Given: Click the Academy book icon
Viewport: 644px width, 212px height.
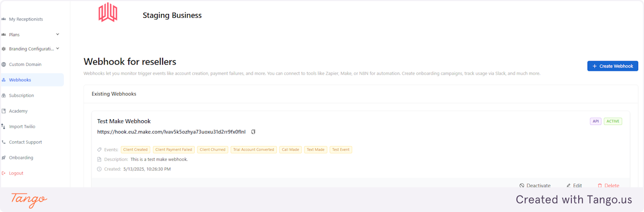Looking at the screenshot, I should (x=4, y=111).
